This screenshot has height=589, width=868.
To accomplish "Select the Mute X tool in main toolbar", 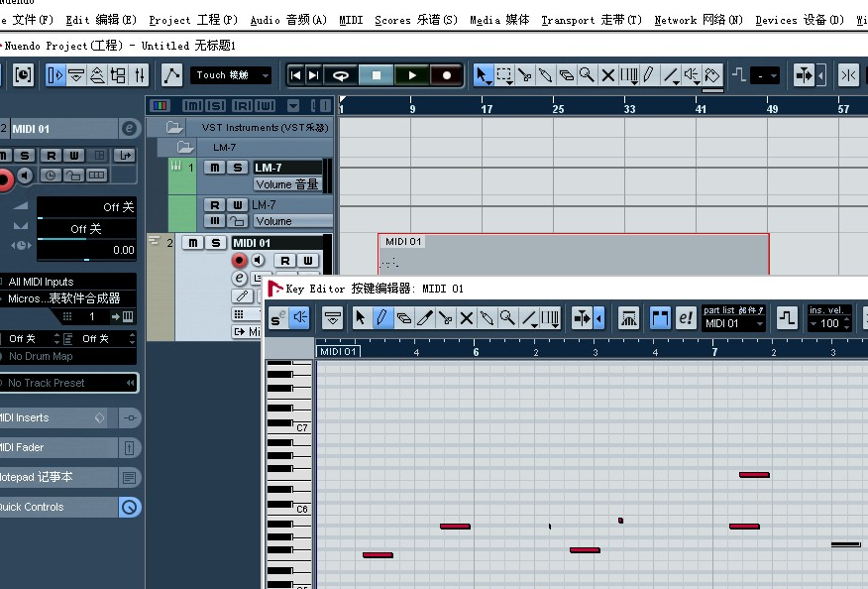I will [607, 74].
